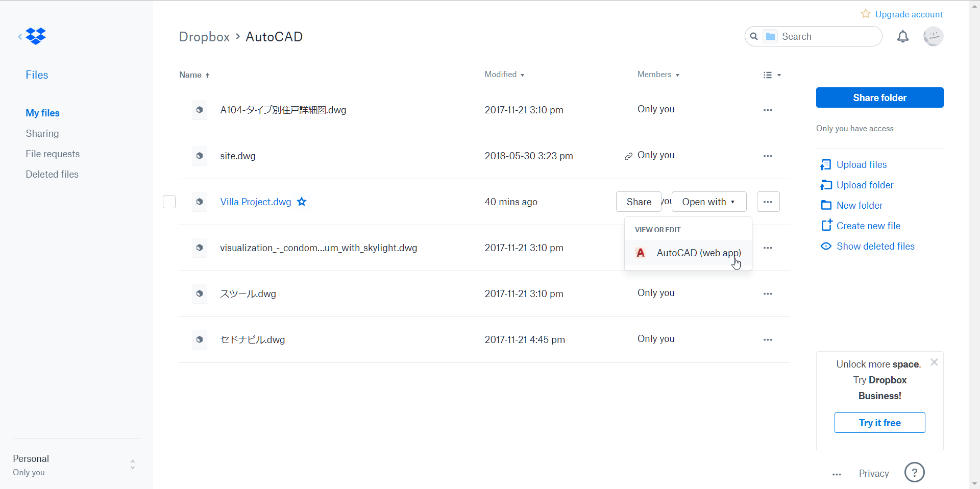
Task: Open more options for スツール.dwg
Action: click(768, 294)
